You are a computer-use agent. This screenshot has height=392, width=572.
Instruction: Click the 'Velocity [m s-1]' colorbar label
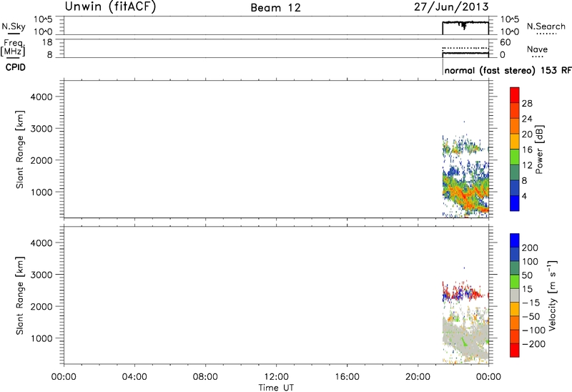tap(551, 295)
